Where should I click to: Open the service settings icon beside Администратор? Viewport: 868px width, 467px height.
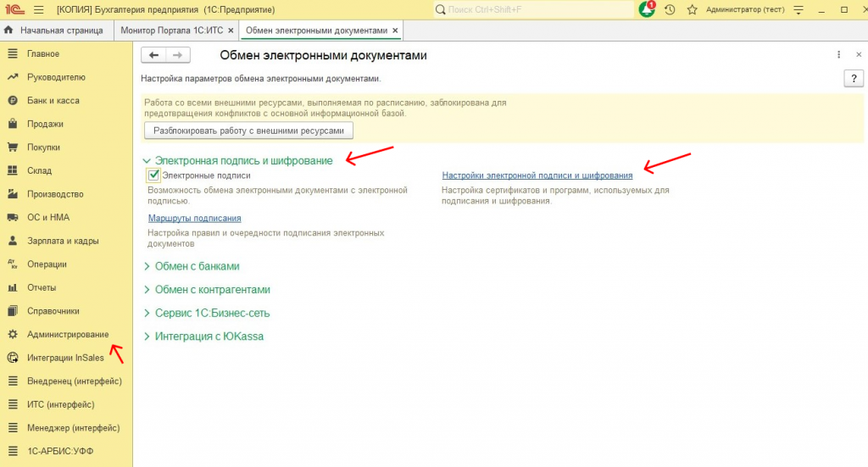tap(798, 9)
